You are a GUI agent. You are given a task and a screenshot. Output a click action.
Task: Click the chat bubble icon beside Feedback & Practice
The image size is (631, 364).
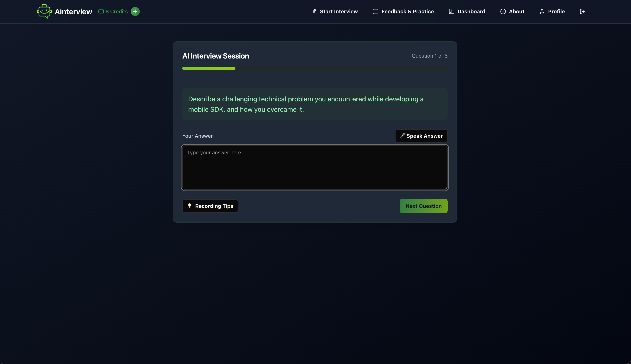(375, 11)
